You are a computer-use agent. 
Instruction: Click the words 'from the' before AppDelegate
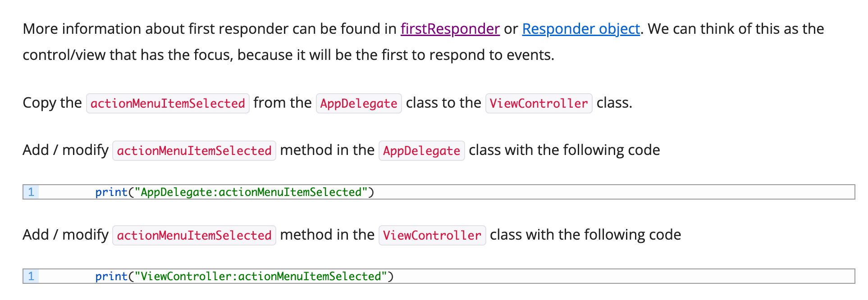[x=282, y=103]
